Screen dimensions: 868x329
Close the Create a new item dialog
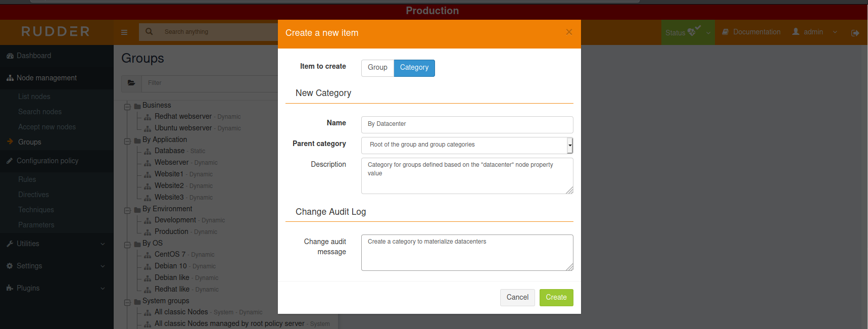click(569, 32)
